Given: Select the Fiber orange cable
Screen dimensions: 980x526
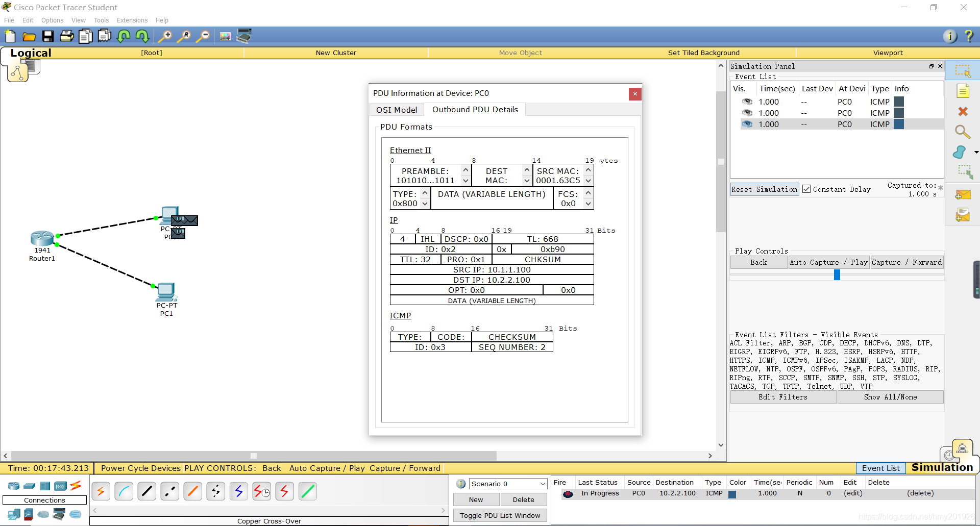Looking at the screenshot, I should (x=193, y=491).
